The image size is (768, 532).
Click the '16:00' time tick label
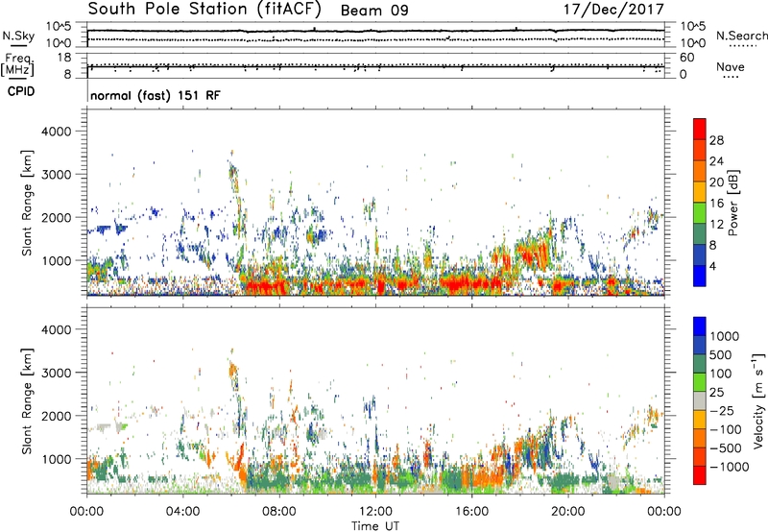click(x=471, y=512)
